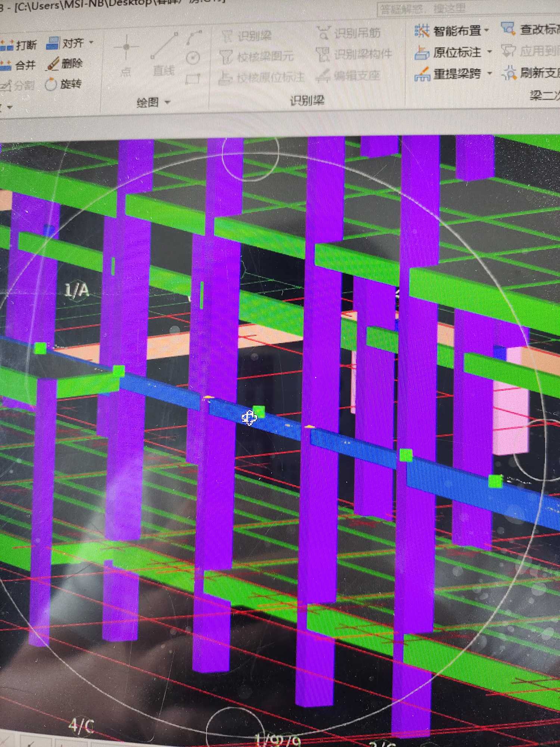Viewport: 560px width, 747px height.
Task: Open the 智能布置 dropdown arrow
Action: pyautogui.click(x=486, y=30)
